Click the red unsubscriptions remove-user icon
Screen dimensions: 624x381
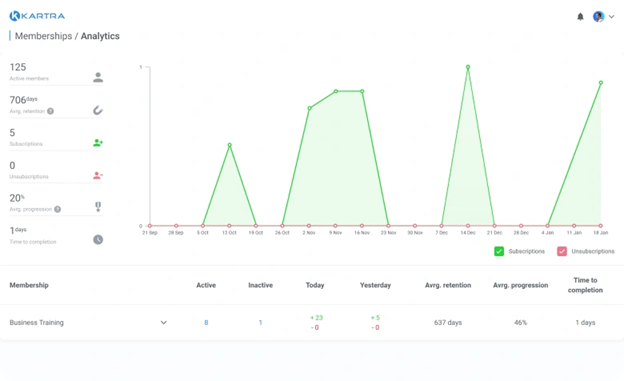pyautogui.click(x=98, y=175)
